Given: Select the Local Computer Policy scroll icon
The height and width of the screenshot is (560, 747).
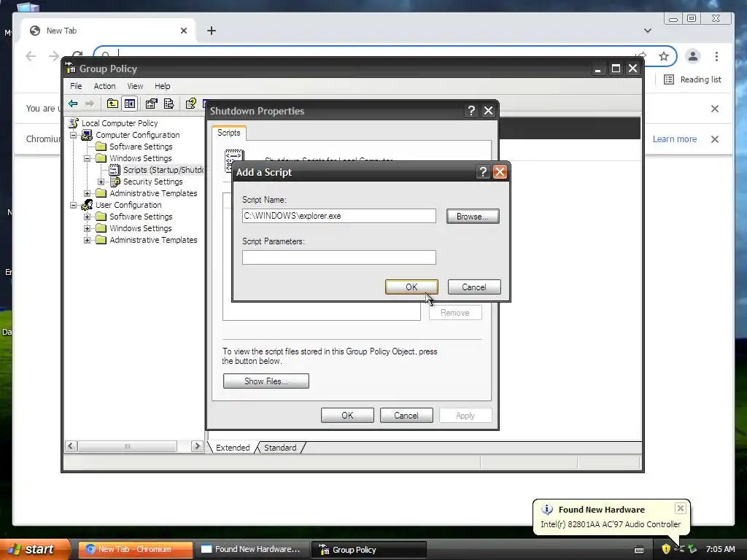Looking at the screenshot, I should click(74, 122).
